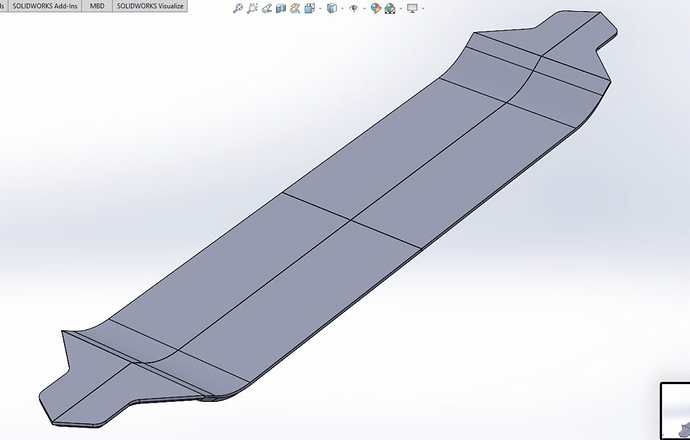This screenshot has height=440, width=690.
Task: Expand the Display Style dropdown arrow
Action: coord(341,8)
